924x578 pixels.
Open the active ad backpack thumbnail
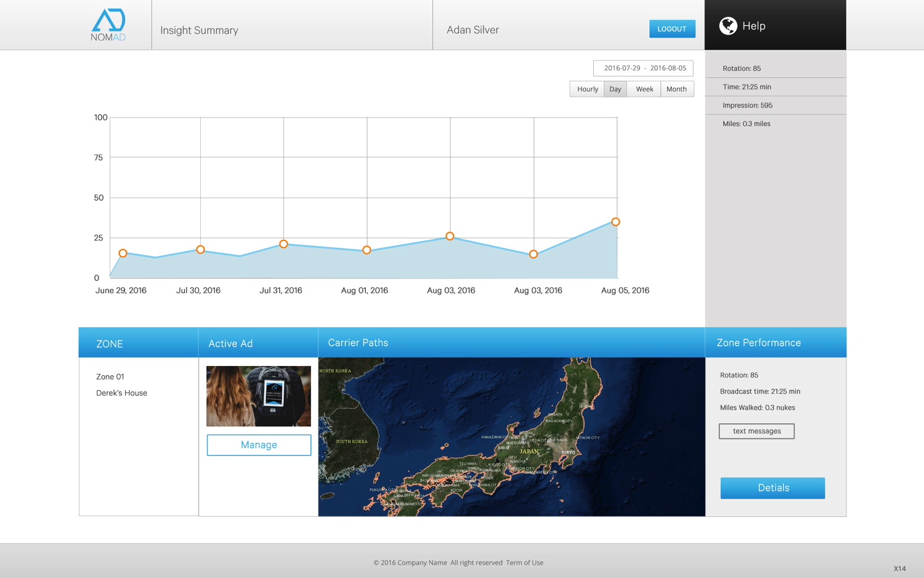coord(259,396)
